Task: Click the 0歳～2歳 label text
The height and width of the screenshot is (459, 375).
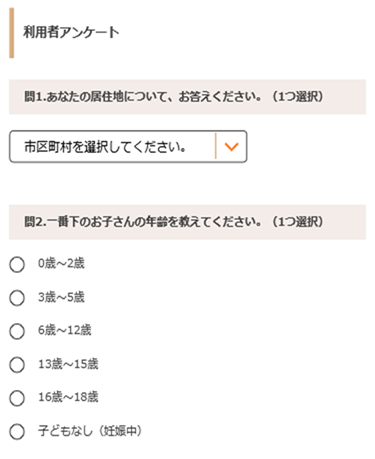Action: pyautogui.click(x=61, y=264)
